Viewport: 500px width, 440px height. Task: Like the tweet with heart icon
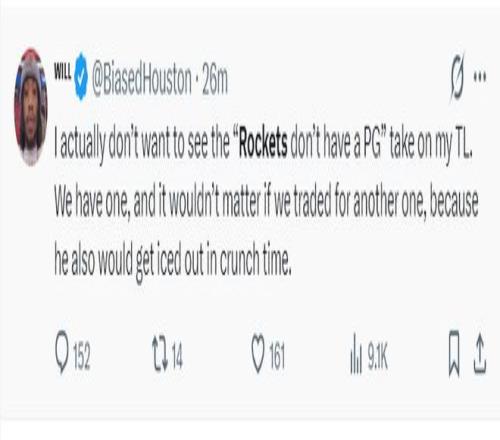[x=258, y=353]
